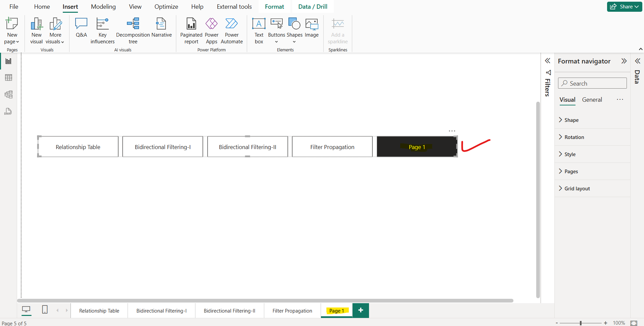
Task: Adjust the zoom level slider
Action: coord(581,323)
